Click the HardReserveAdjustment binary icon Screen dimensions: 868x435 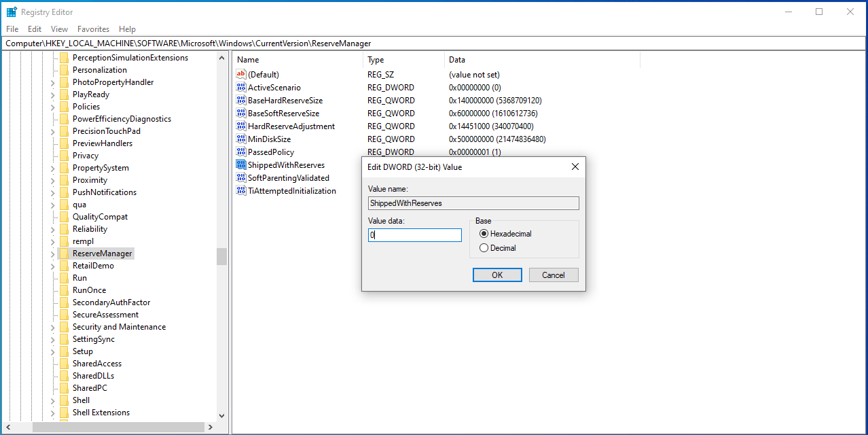click(240, 126)
